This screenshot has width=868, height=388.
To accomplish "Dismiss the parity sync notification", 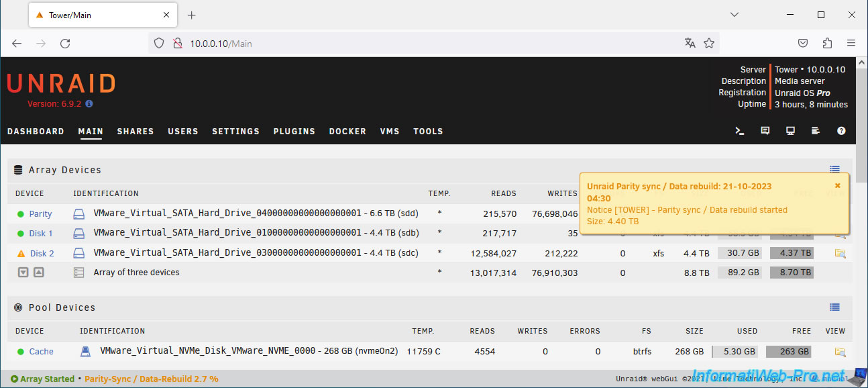I will 837,185.
